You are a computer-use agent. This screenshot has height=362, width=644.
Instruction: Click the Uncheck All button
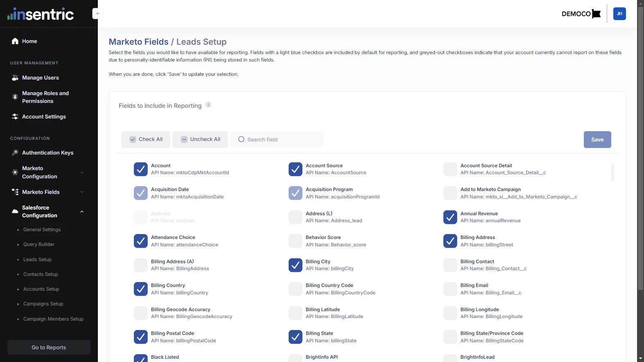[200, 139]
